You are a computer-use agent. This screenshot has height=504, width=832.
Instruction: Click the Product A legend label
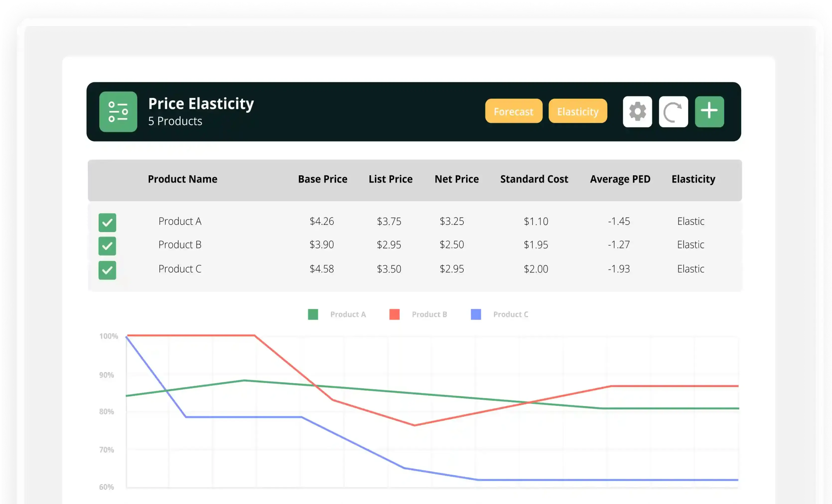click(348, 314)
